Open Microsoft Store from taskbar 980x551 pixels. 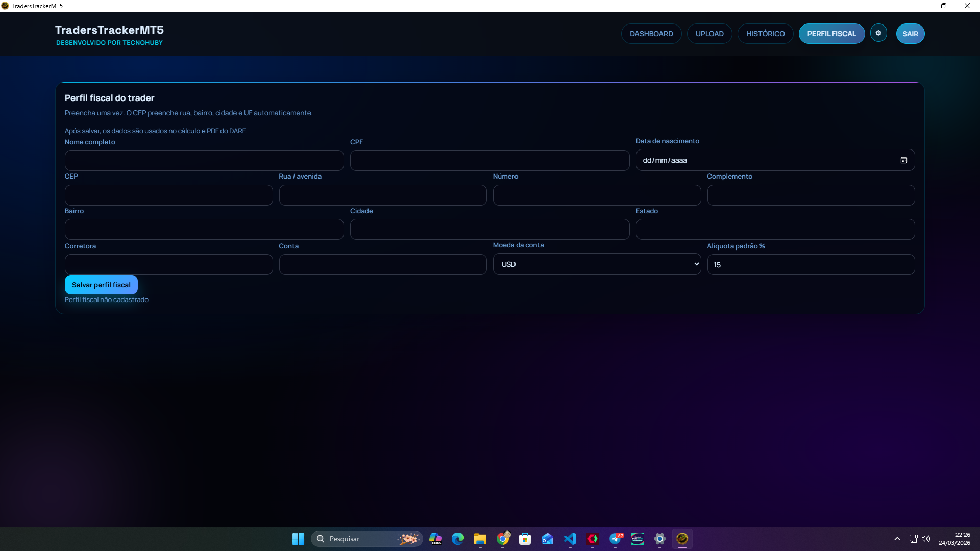point(525,539)
